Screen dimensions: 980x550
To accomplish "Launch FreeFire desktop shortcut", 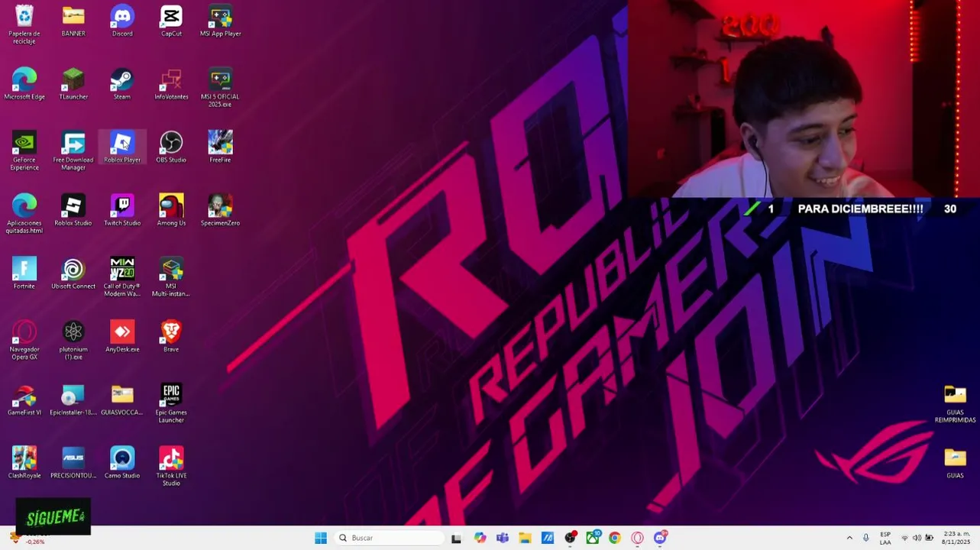I will (x=220, y=147).
